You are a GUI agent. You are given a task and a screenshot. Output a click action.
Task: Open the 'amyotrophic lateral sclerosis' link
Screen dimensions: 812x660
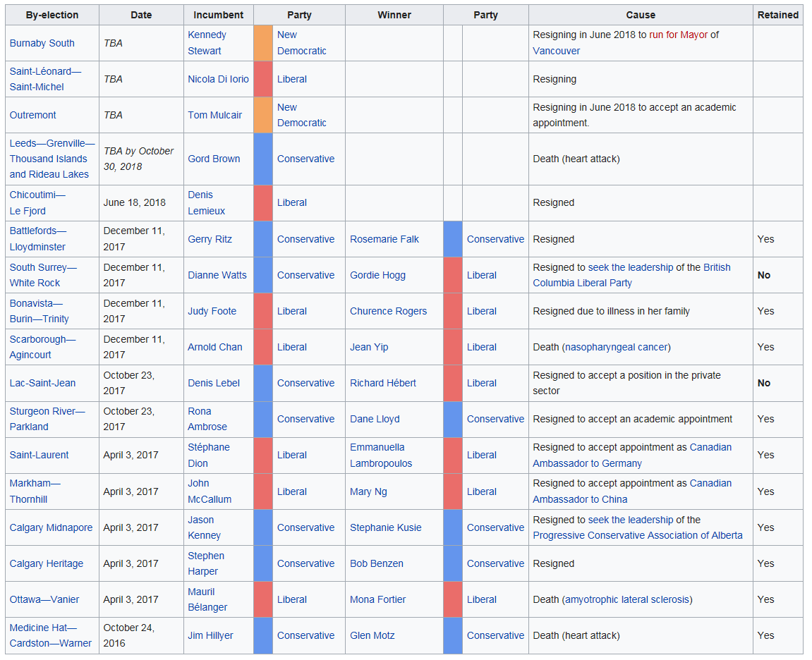coord(627,599)
